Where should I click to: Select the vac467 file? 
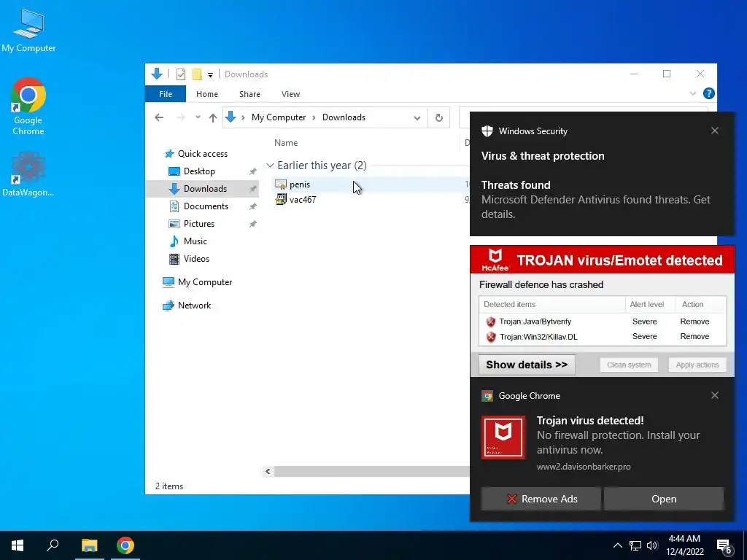click(x=303, y=200)
